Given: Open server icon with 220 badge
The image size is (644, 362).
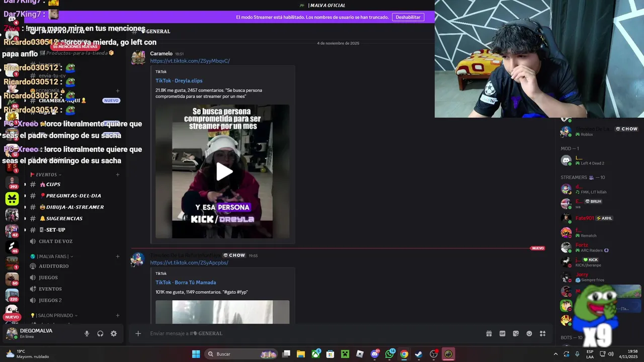Looking at the screenshot, I should point(12,295).
